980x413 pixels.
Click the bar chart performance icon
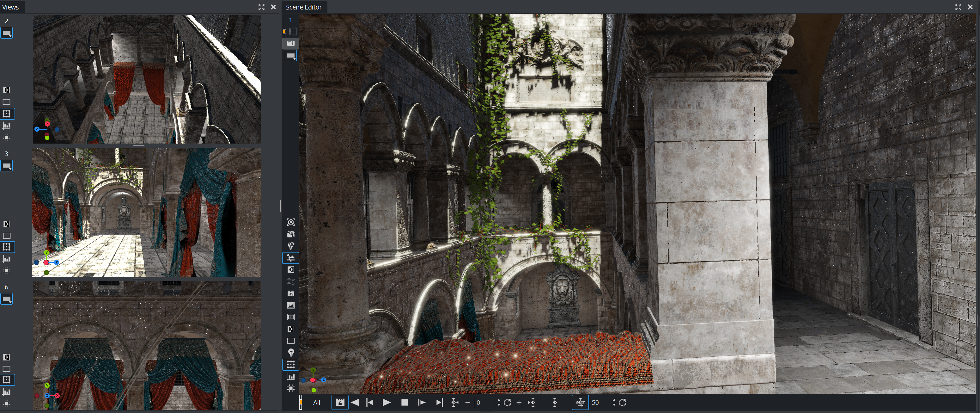point(291,376)
